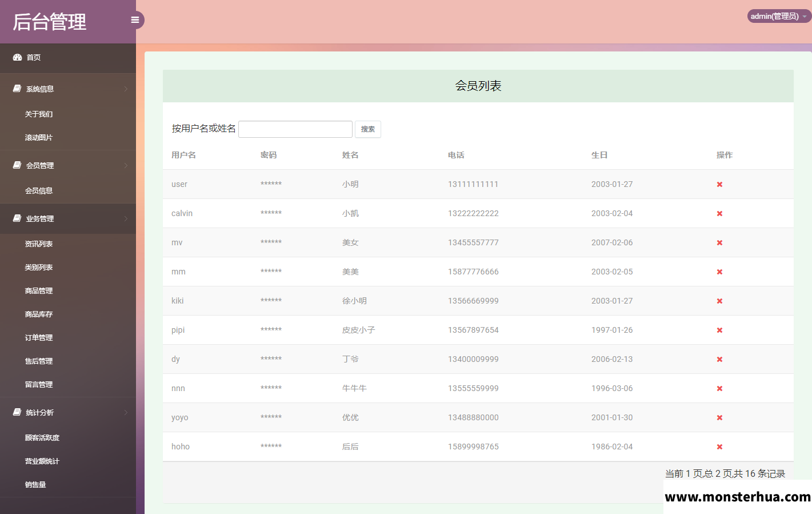812x514 pixels.
Task: Delete member yoyo with red X
Action: [719, 417]
